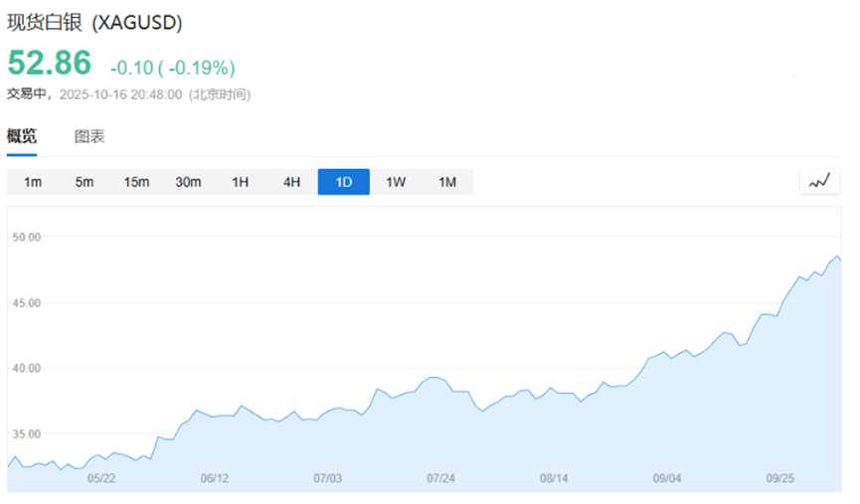Click the 09/25 date axis marker
Image resolution: width=860 pixels, height=504 pixels.
tap(780, 478)
